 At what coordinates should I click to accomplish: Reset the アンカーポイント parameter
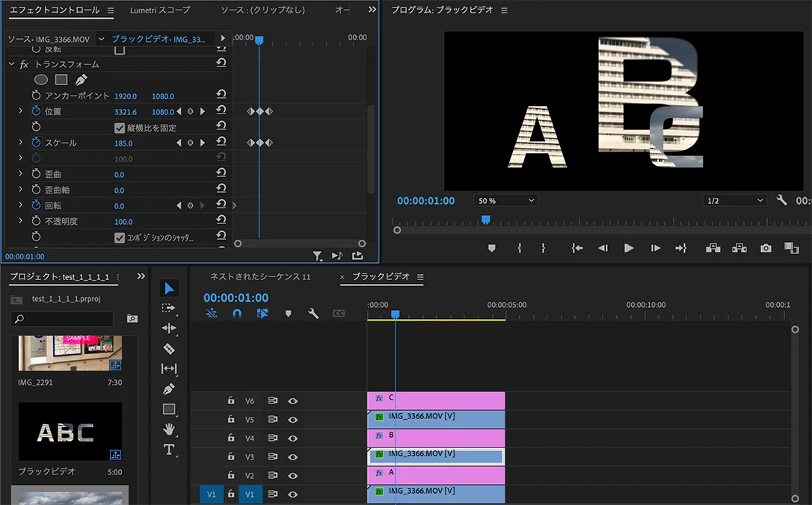click(x=221, y=94)
